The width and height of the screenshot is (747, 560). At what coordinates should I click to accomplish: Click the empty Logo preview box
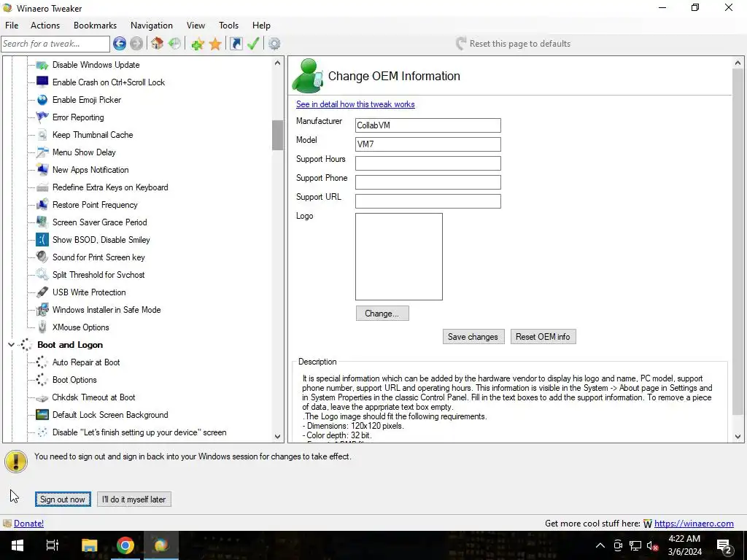point(399,257)
